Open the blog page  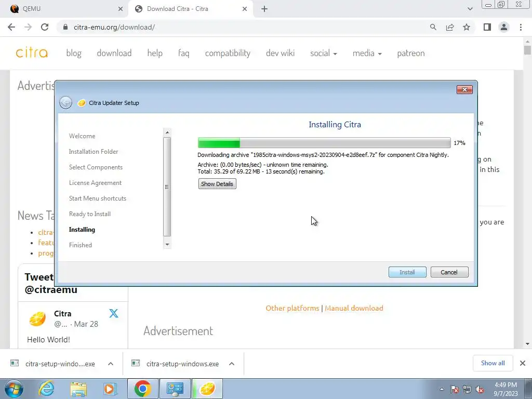click(74, 54)
